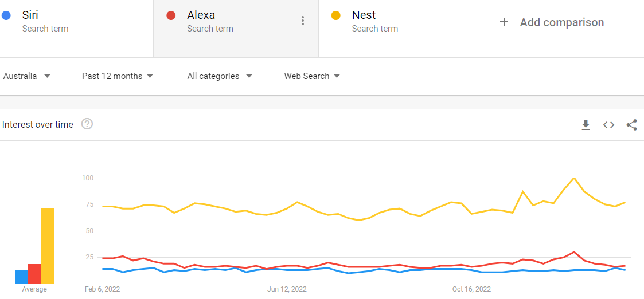Click the red Alexa average bar
The image size is (644, 299).
tap(34, 274)
